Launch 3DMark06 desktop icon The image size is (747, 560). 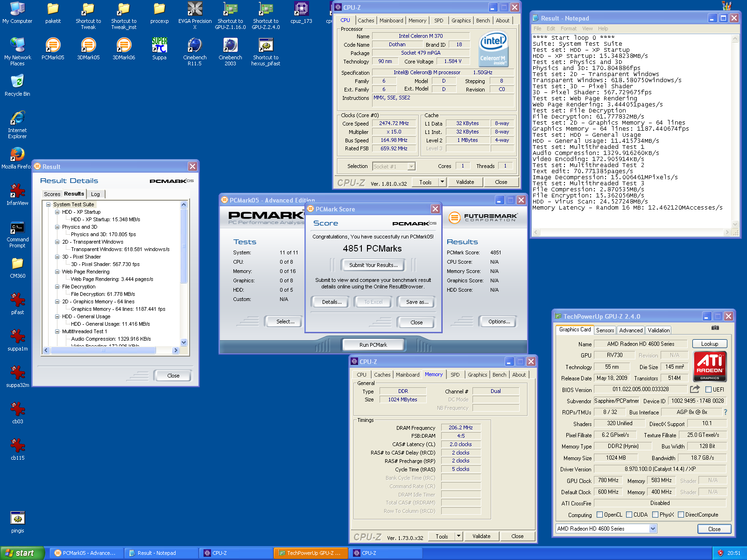click(x=124, y=49)
